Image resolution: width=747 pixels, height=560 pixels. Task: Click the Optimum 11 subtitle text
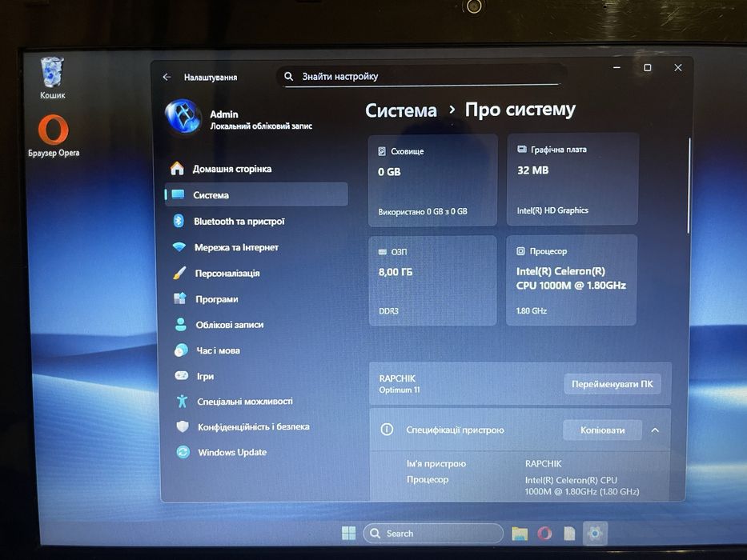pyautogui.click(x=400, y=390)
